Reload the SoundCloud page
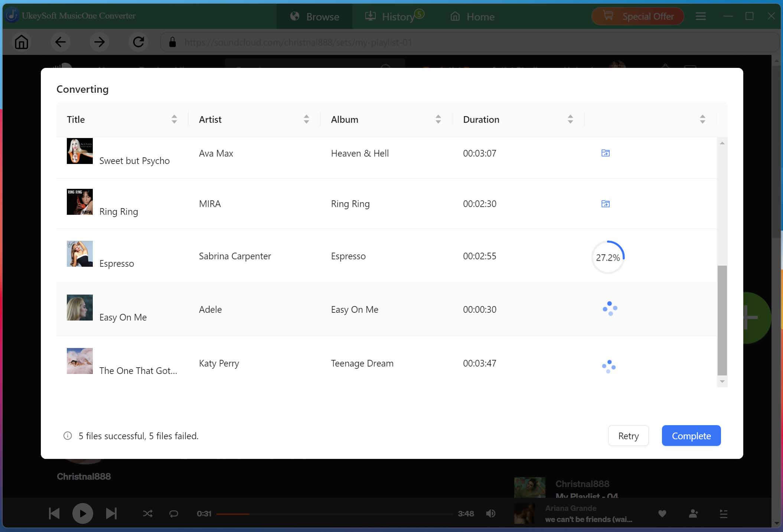This screenshot has width=783, height=532. coord(138,42)
